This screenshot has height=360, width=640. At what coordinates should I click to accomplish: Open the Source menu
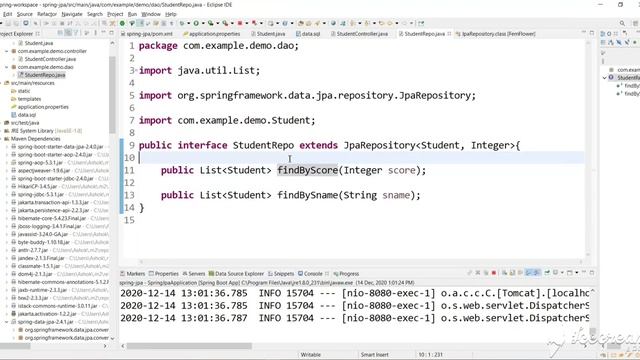24,14
